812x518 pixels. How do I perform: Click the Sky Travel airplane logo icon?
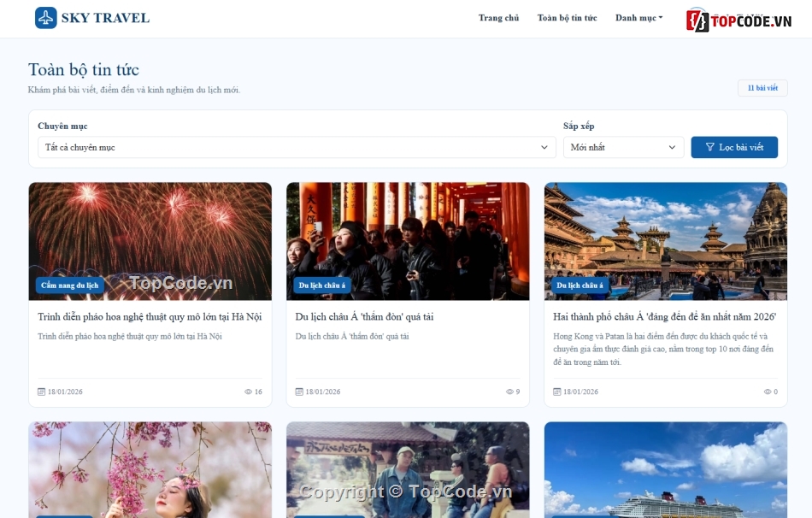pos(45,18)
